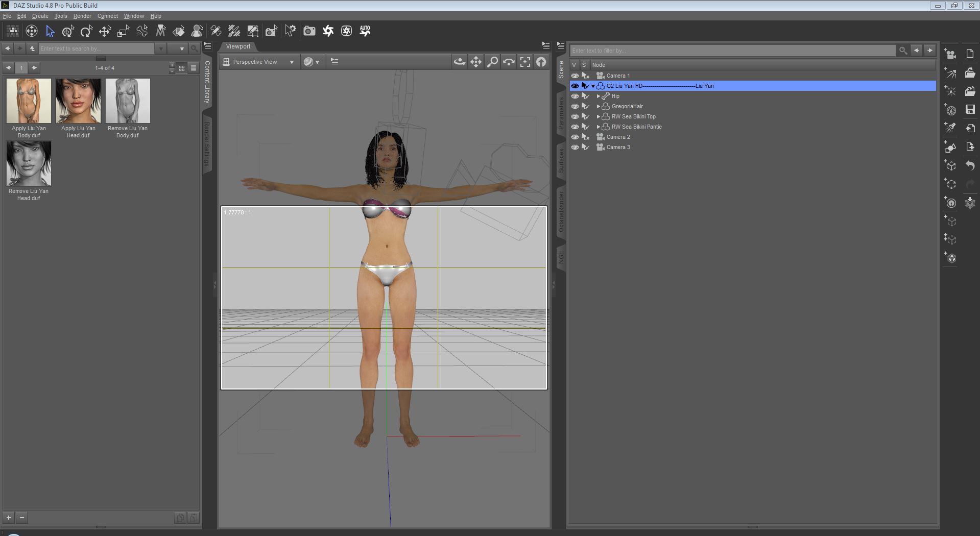Toggle visibility of RW Sea Bikini Top
This screenshot has height=536, width=980.
click(x=575, y=116)
